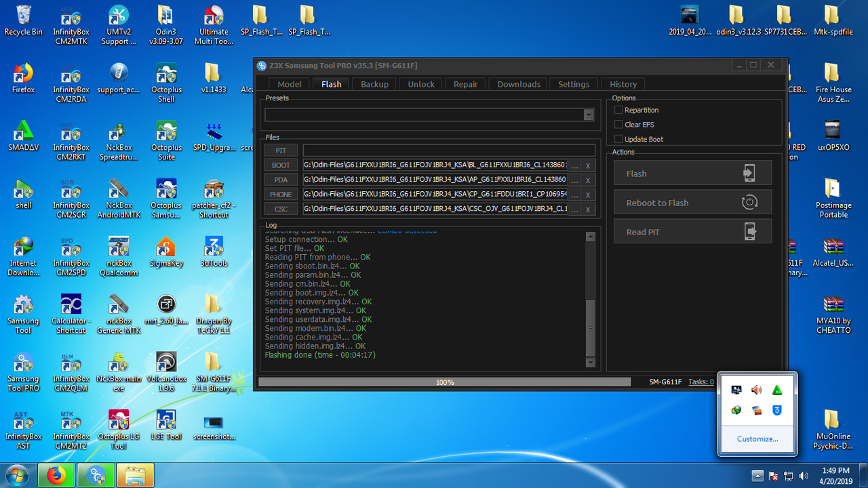Select InfinityBox AST desktop shortcut
868x488 pixels.
(x=23, y=429)
